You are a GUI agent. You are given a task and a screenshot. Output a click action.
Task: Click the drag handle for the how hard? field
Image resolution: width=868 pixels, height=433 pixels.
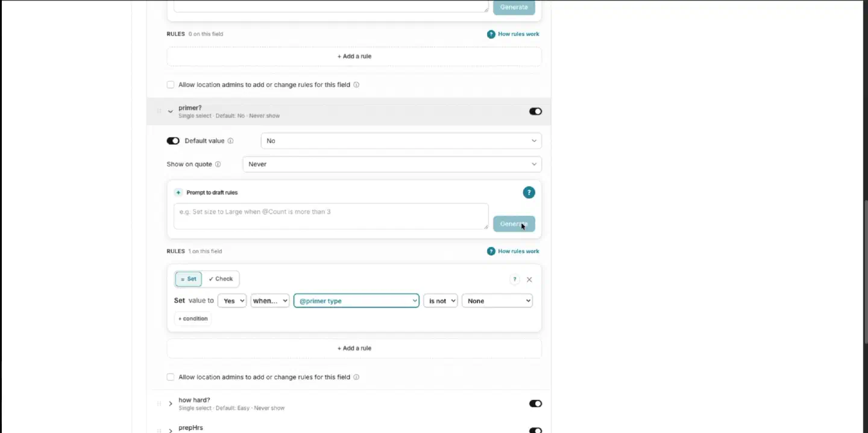click(159, 403)
